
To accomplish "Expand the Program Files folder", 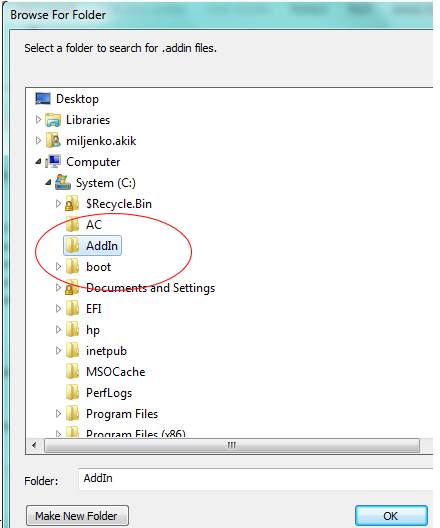I will pyautogui.click(x=58, y=413).
